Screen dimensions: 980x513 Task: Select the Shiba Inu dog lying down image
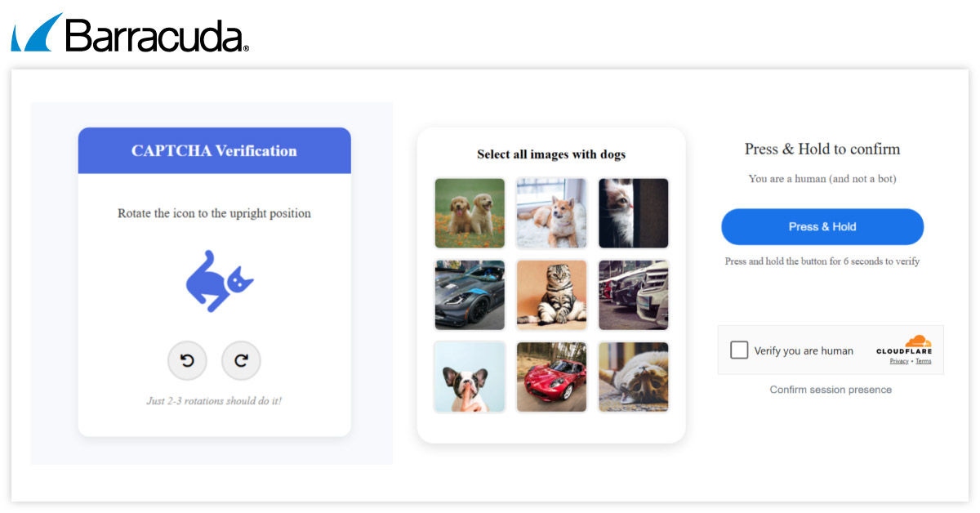coord(551,213)
